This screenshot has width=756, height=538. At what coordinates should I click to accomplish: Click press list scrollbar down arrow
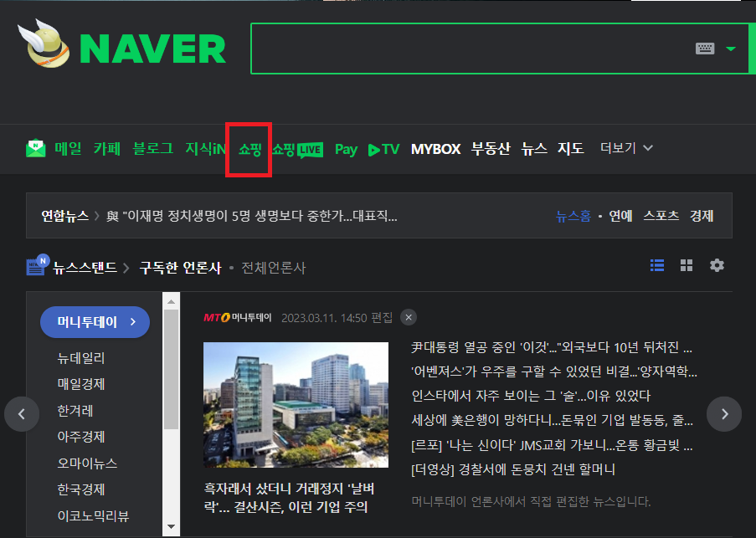point(171,526)
